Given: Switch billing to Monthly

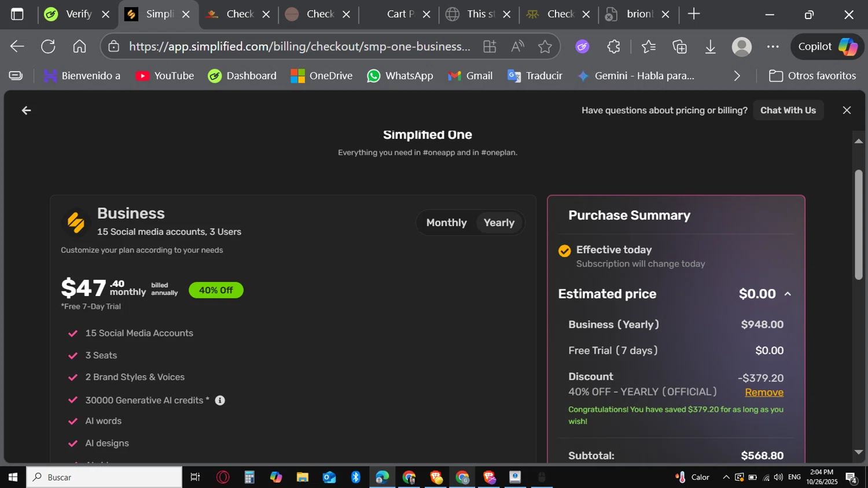Looking at the screenshot, I should coord(446,223).
